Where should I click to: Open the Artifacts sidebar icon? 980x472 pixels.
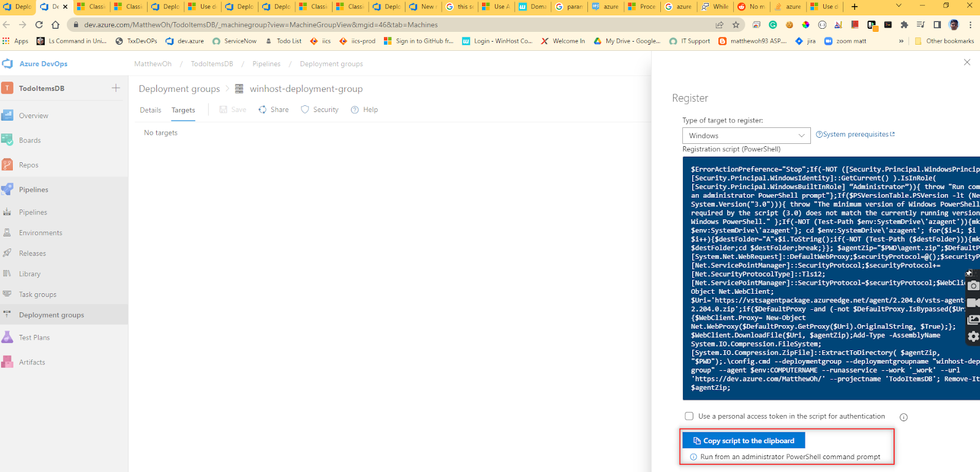(x=7, y=362)
